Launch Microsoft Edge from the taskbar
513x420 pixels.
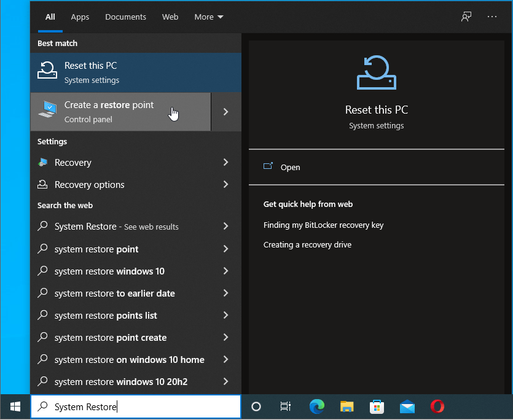point(316,406)
